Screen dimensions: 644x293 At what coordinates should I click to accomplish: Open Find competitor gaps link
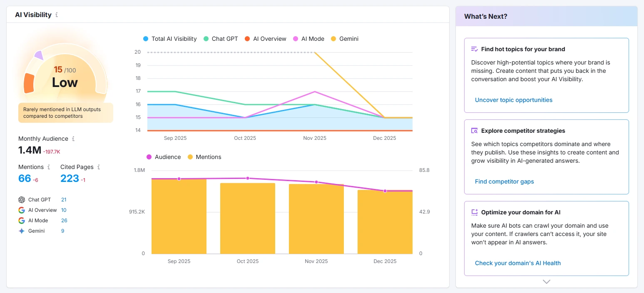pos(504,181)
